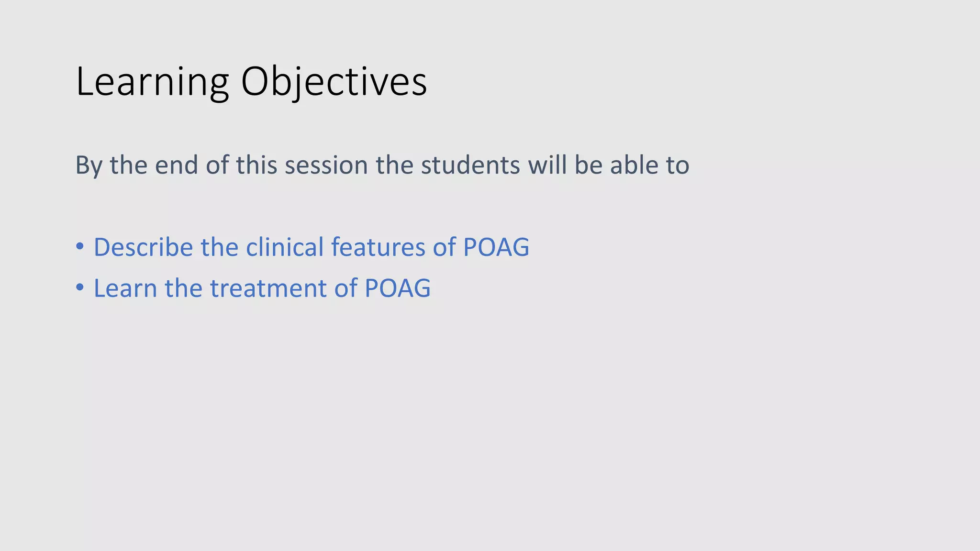Click the bullet dot before "Learn"
Image resolution: width=980 pixels, height=551 pixels.
(80, 288)
